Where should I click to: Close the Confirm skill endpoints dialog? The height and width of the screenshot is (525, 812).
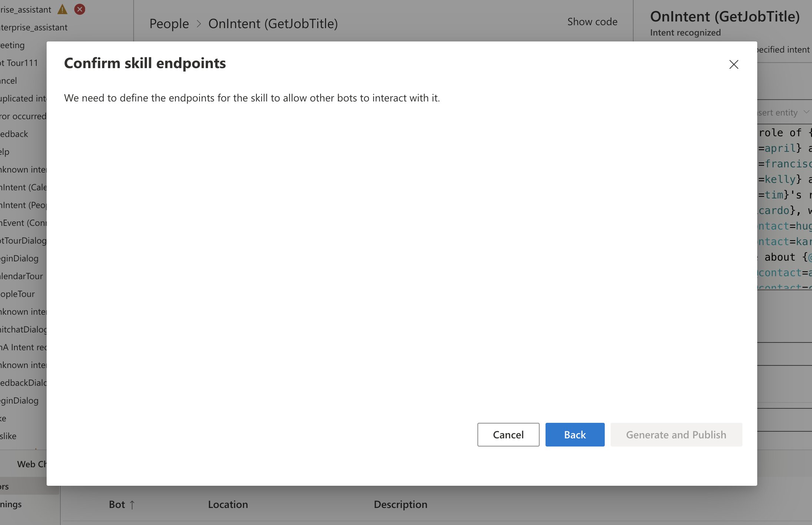[734, 64]
